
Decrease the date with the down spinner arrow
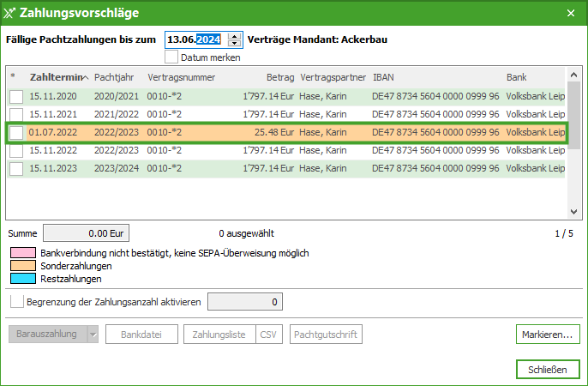(234, 43)
